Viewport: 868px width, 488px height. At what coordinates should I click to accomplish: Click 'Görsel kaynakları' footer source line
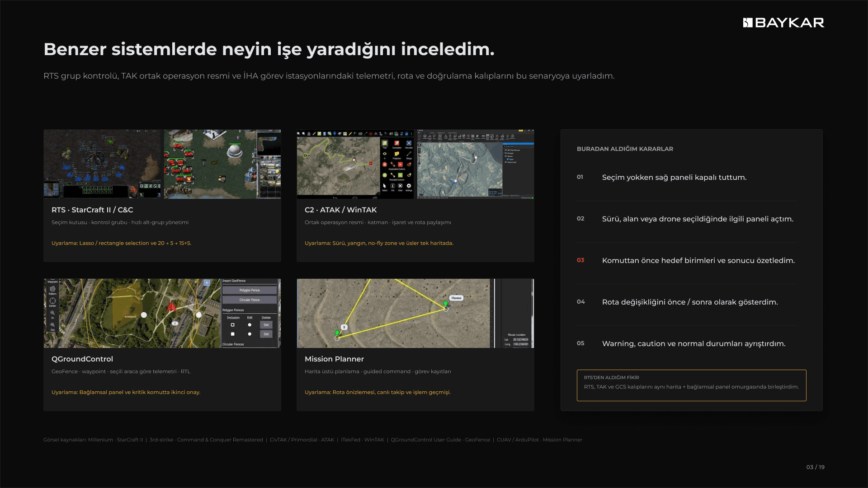coord(313,440)
